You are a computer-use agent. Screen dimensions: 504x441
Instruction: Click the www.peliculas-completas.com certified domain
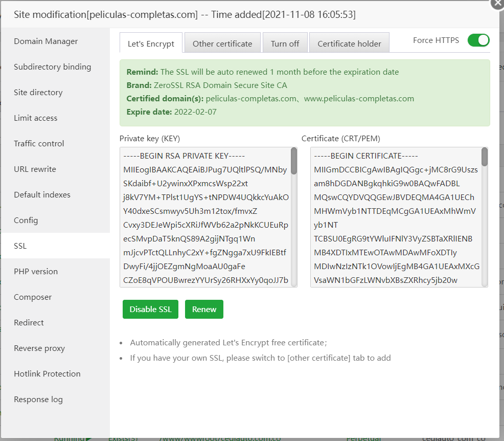359,99
